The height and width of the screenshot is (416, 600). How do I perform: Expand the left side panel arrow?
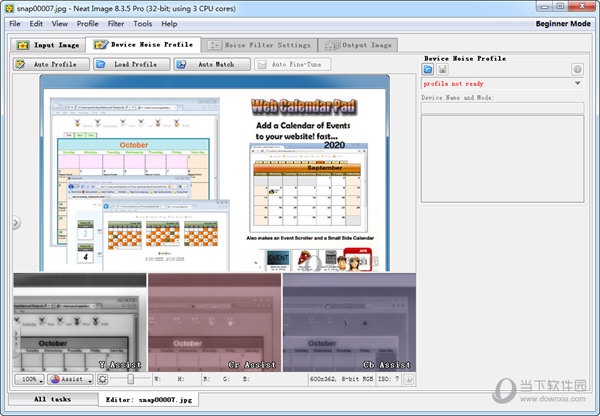click(16, 222)
